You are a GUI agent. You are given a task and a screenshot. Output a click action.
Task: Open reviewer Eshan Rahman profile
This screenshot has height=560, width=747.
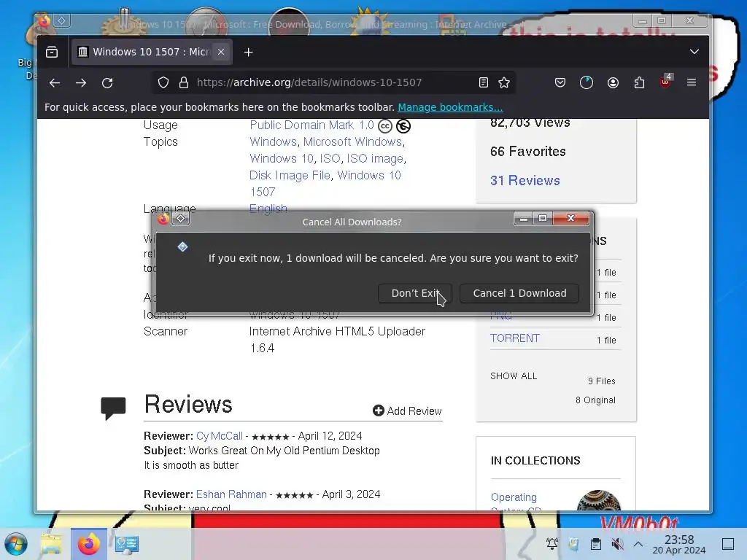point(231,495)
